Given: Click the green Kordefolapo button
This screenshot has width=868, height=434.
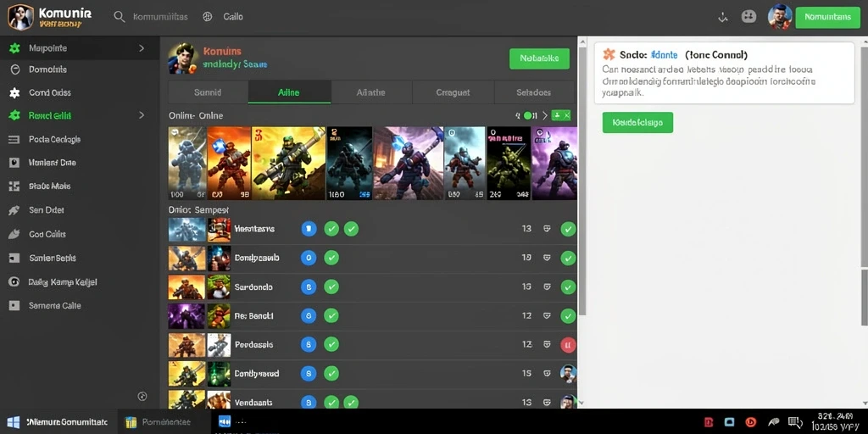Looking at the screenshot, I should 637,122.
